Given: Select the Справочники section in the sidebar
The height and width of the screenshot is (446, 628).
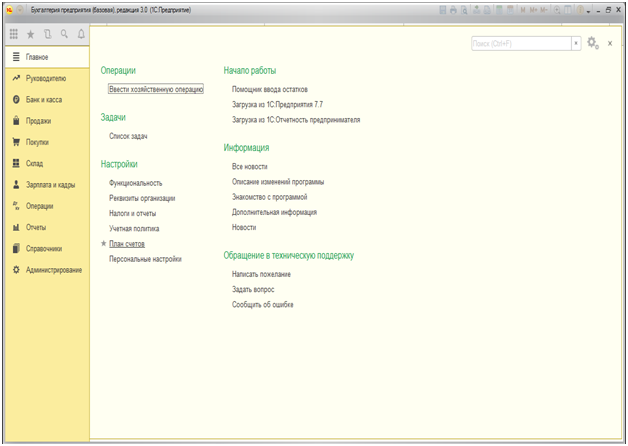Looking at the screenshot, I should pyautogui.click(x=44, y=249).
